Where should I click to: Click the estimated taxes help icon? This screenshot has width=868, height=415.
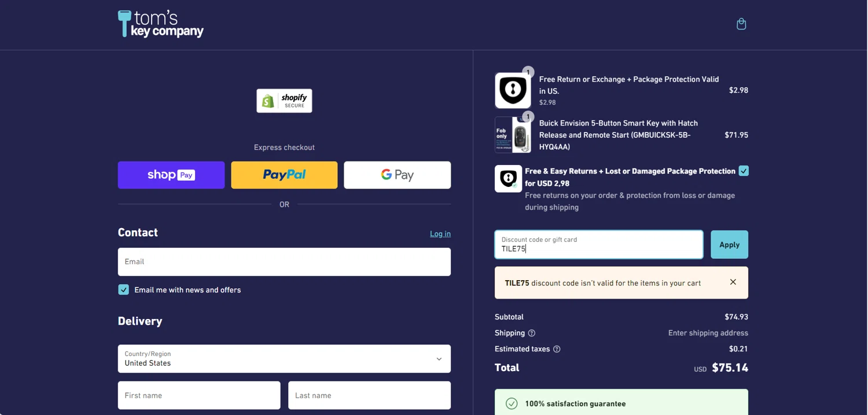pos(557,349)
